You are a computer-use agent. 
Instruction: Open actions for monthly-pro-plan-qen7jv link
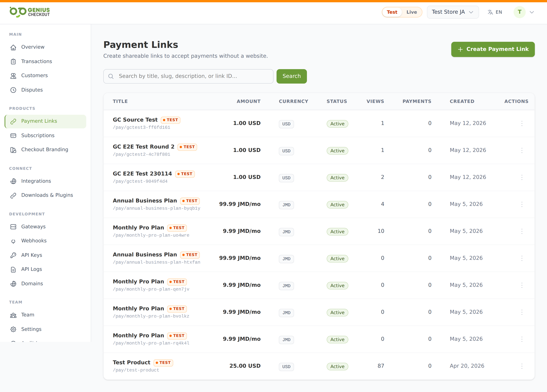(x=522, y=285)
